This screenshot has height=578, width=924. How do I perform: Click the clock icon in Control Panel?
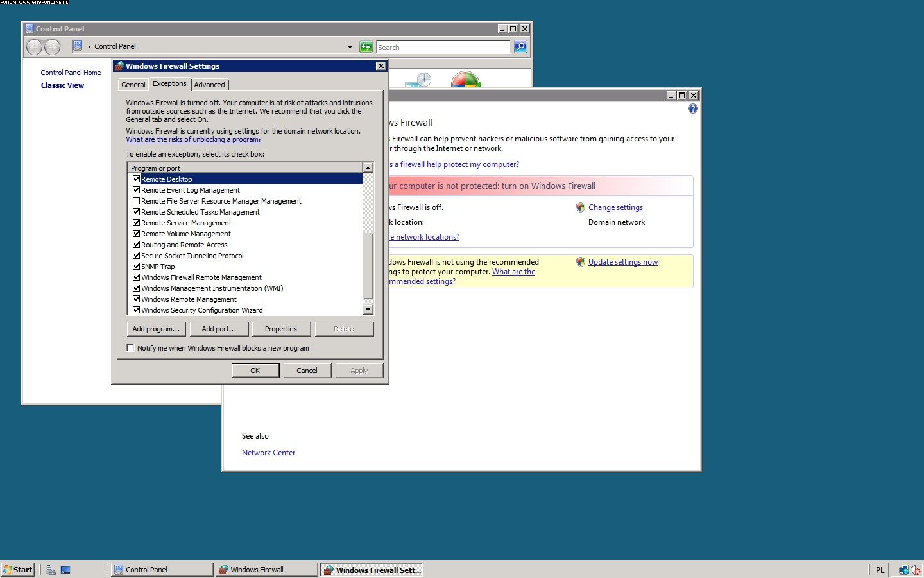[x=419, y=80]
